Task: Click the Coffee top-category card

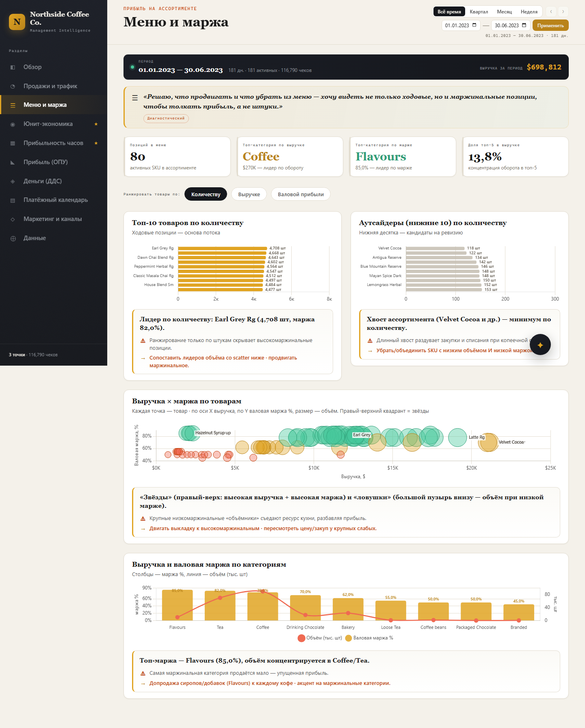Action: tap(290, 156)
